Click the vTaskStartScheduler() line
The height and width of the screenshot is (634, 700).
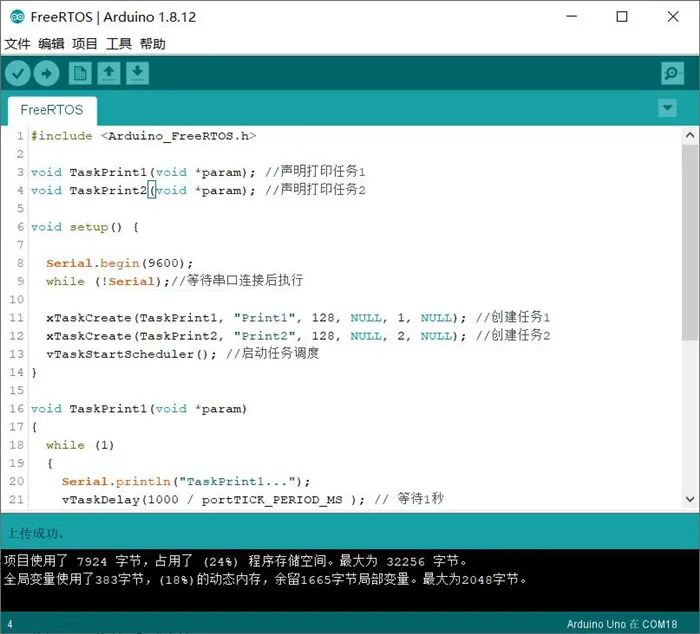coord(183,354)
